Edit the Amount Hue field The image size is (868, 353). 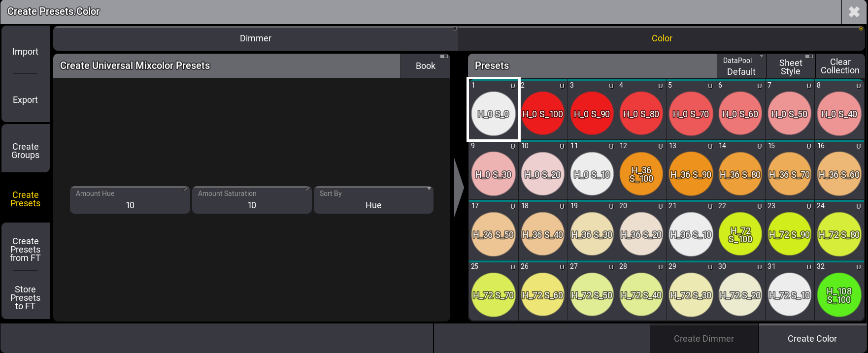point(130,200)
